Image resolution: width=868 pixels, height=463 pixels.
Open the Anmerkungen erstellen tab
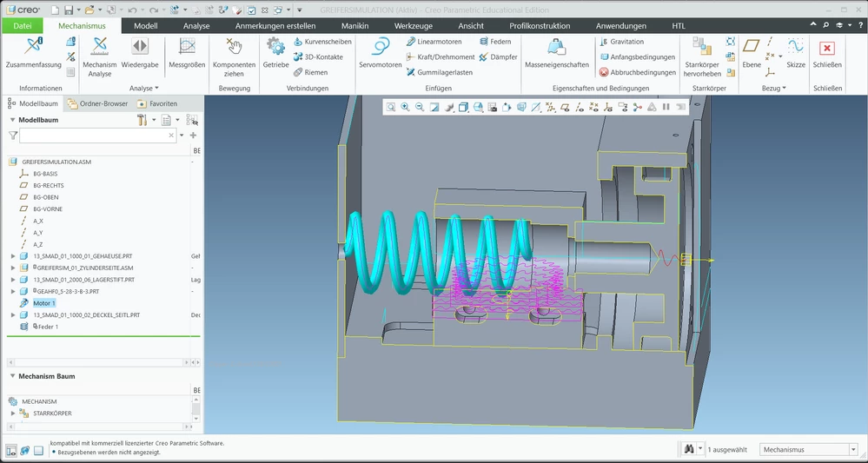(275, 25)
